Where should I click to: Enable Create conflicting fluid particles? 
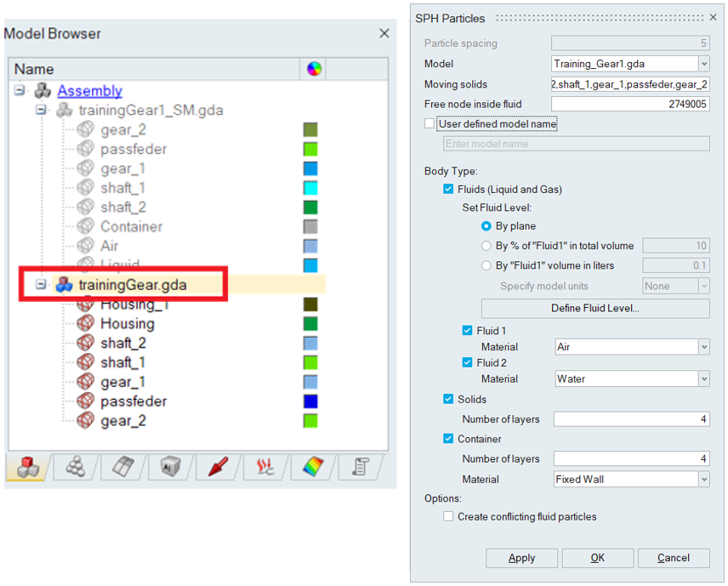coord(448,516)
